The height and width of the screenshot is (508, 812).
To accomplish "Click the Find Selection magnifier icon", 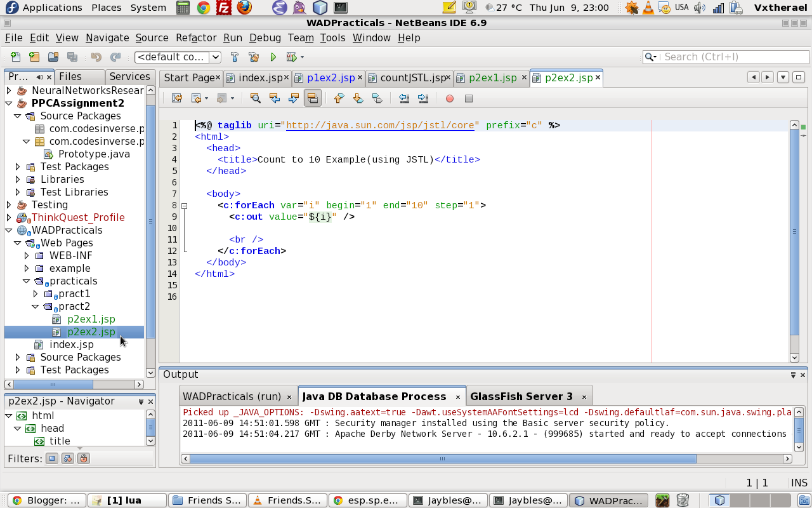I will [255, 98].
